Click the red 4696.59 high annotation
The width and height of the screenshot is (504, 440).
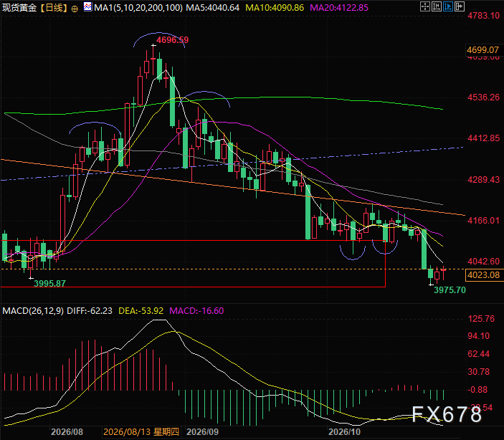172,40
